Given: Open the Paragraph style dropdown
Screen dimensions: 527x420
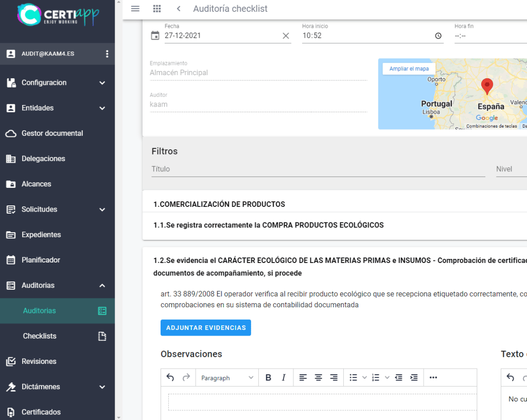Looking at the screenshot, I should point(227,378).
